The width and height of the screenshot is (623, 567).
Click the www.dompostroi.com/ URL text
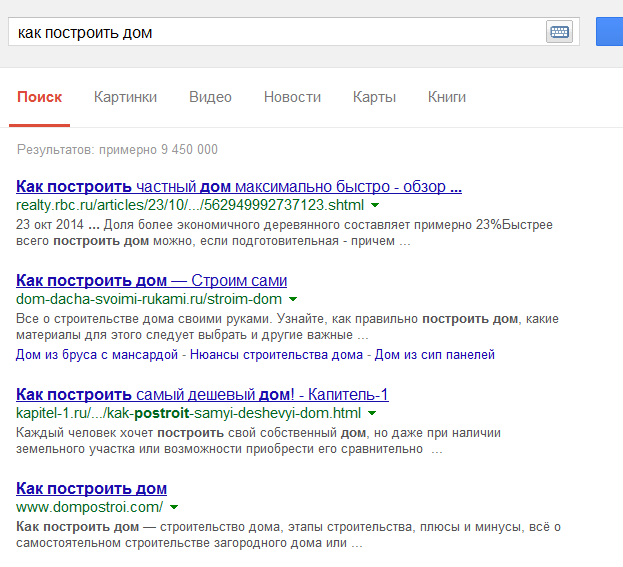coord(89,507)
